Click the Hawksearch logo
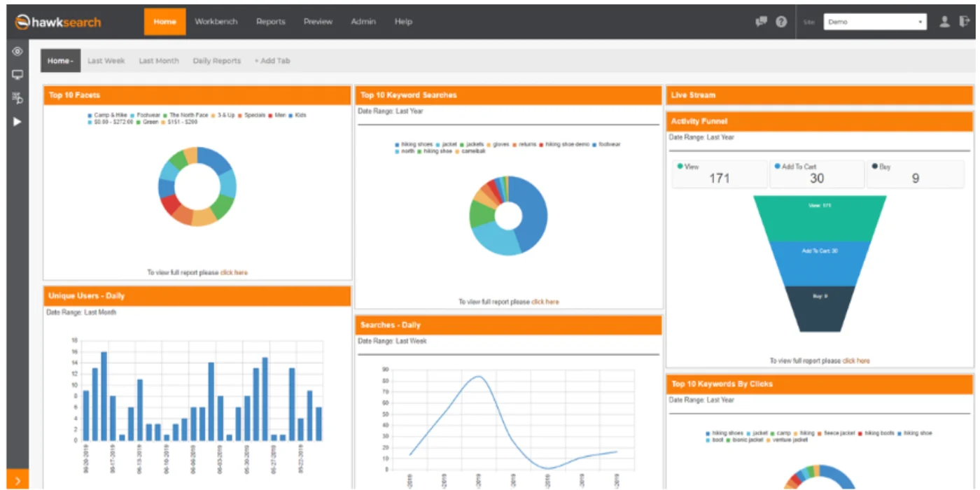This screenshot has height=490, width=980. [x=58, y=22]
